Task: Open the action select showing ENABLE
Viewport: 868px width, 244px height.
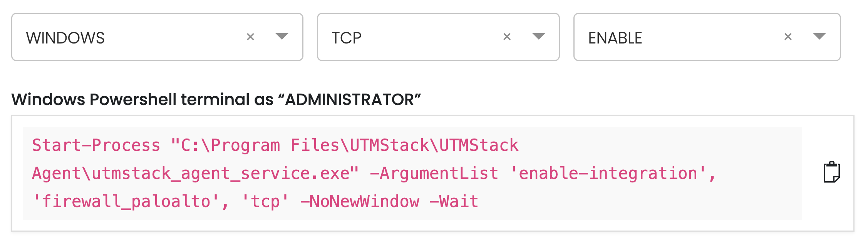Action: (x=707, y=37)
